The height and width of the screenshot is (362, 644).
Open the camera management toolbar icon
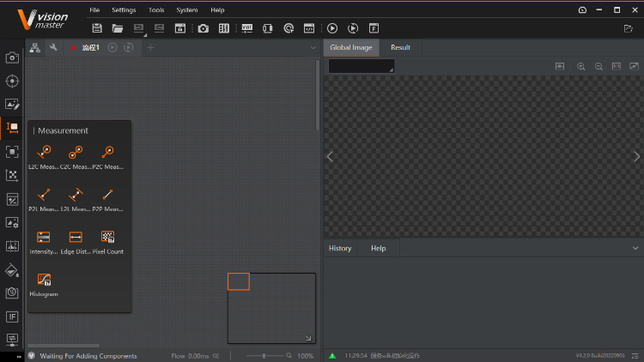(203, 28)
